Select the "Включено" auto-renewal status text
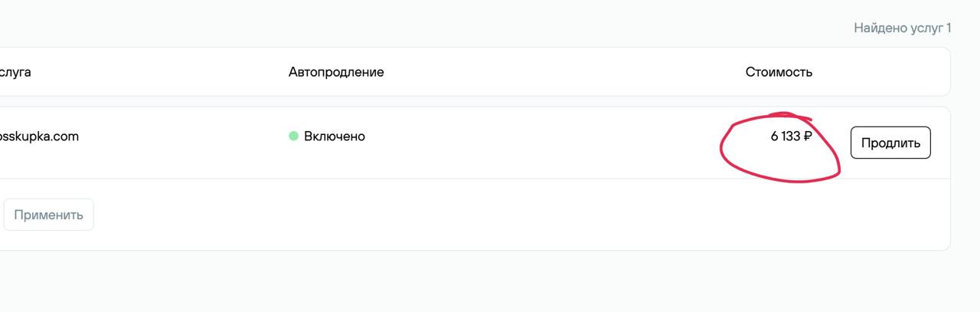This screenshot has height=312, width=980. coord(335,136)
